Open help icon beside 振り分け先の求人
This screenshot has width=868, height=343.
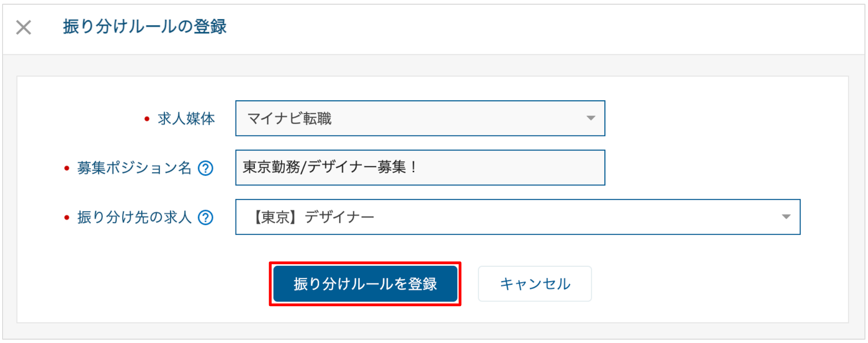coord(206,217)
